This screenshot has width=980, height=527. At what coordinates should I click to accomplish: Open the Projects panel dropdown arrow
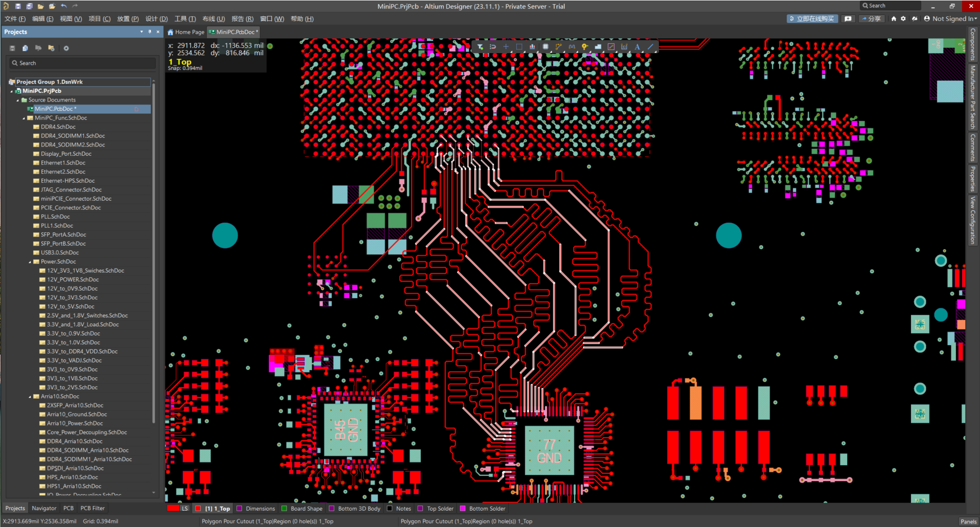[x=141, y=32]
